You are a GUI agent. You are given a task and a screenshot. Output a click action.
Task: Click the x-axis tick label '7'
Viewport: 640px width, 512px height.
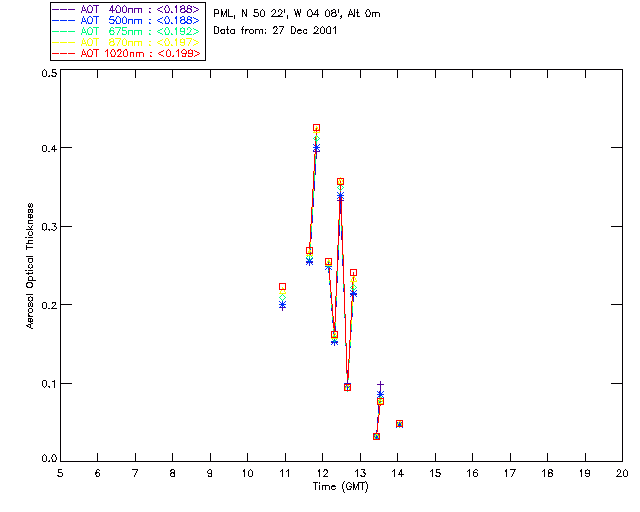click(x=135, y=473)
